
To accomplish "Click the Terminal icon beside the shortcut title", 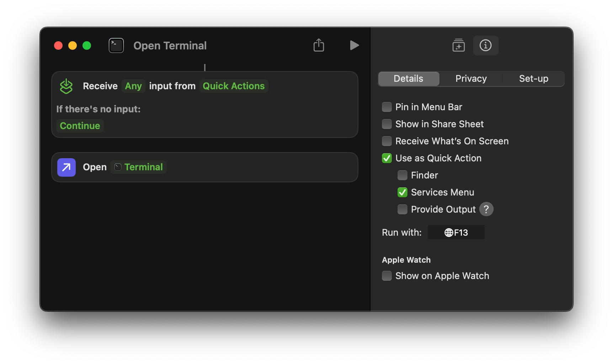I will (x=116, y=45).
